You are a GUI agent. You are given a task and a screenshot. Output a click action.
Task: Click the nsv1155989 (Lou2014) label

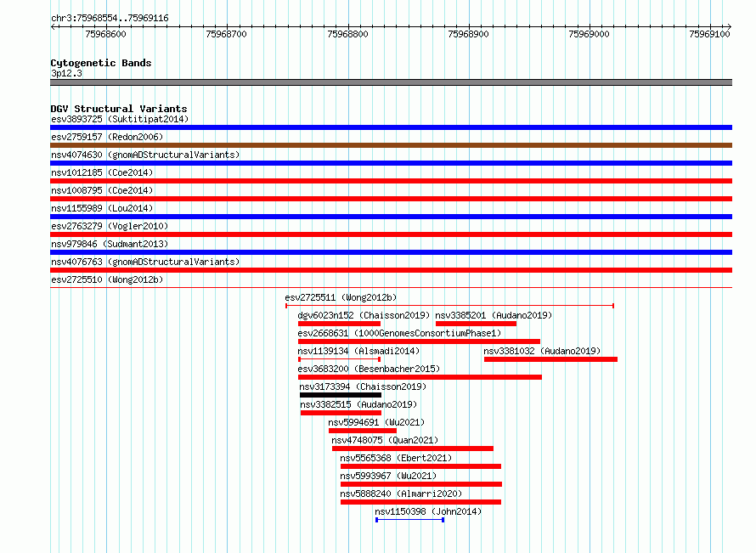[x=102, y=208]
